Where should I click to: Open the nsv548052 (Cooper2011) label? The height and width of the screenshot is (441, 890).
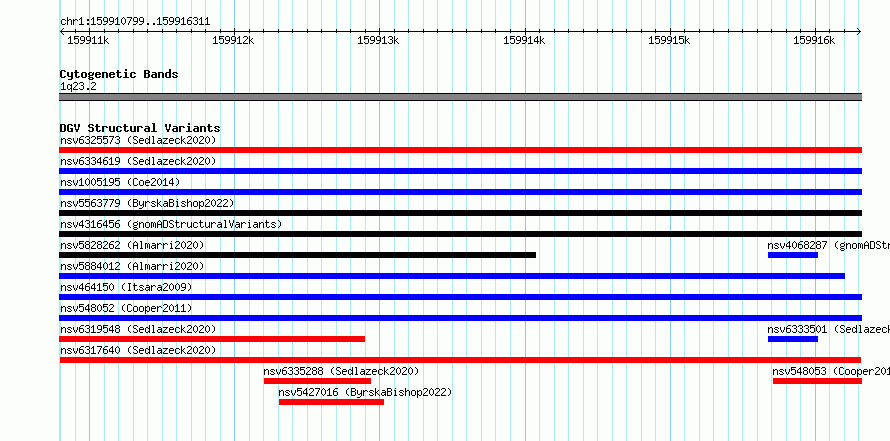point(126,308)
